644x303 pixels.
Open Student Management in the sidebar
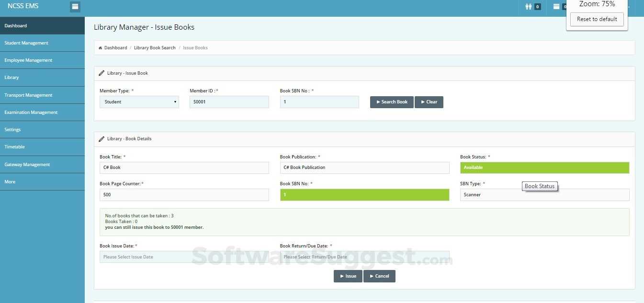[x=42, y=43]
